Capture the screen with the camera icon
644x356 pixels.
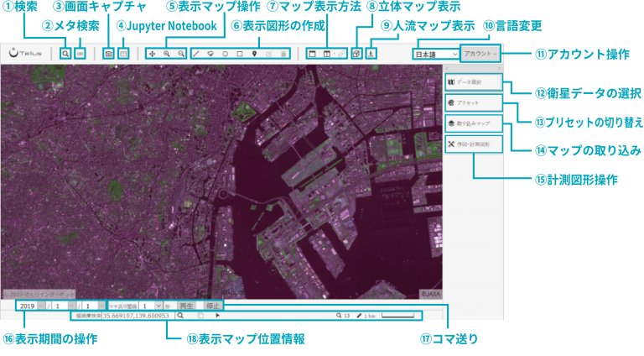click(x=108, y=54)
